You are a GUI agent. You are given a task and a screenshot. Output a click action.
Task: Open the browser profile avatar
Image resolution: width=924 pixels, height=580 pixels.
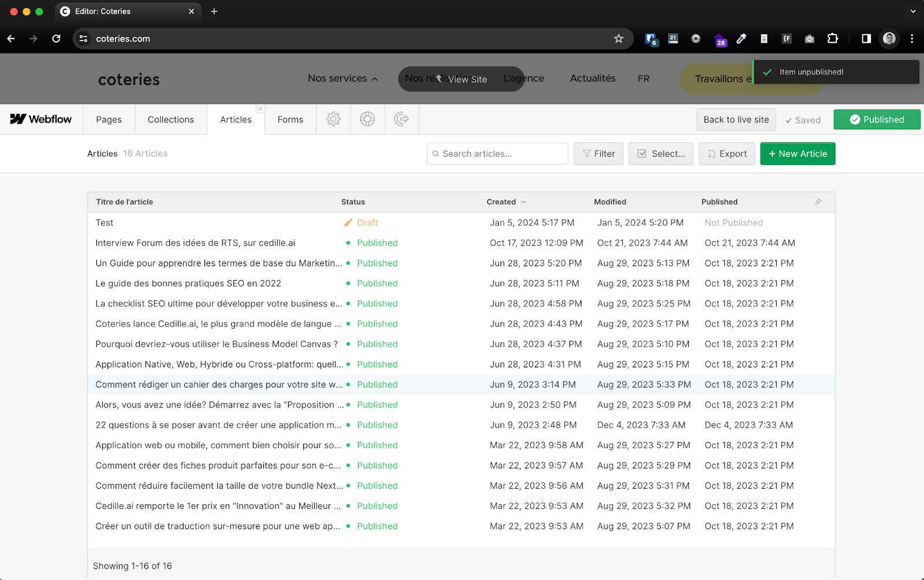[889, 39]
